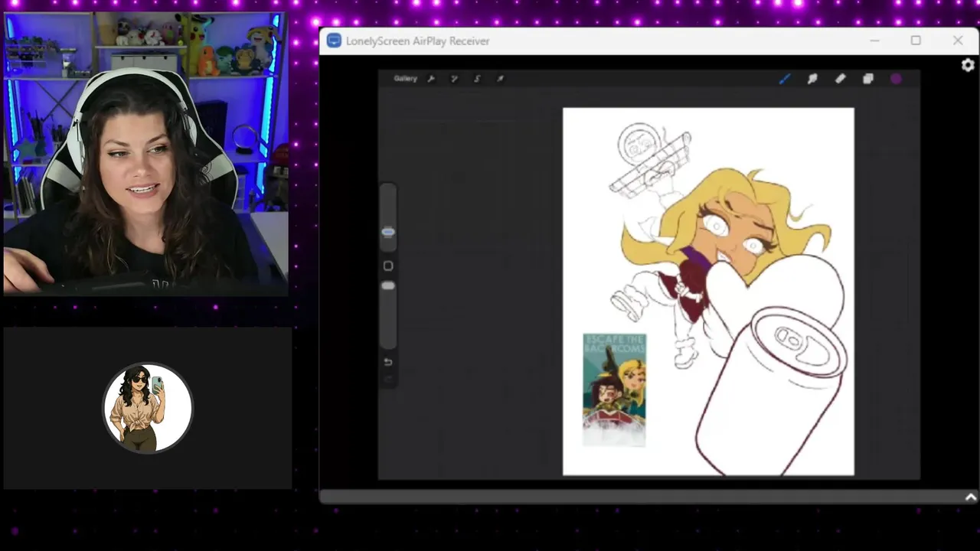This screenshot has height=551, width=980.
Task: Select the Transform arrow tool
Action: click(500, 79)
